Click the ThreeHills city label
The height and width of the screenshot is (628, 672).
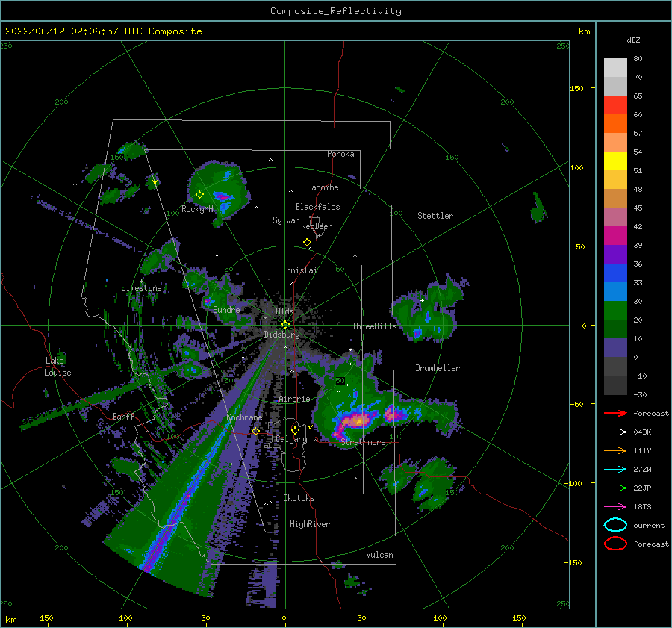point(375,326)
